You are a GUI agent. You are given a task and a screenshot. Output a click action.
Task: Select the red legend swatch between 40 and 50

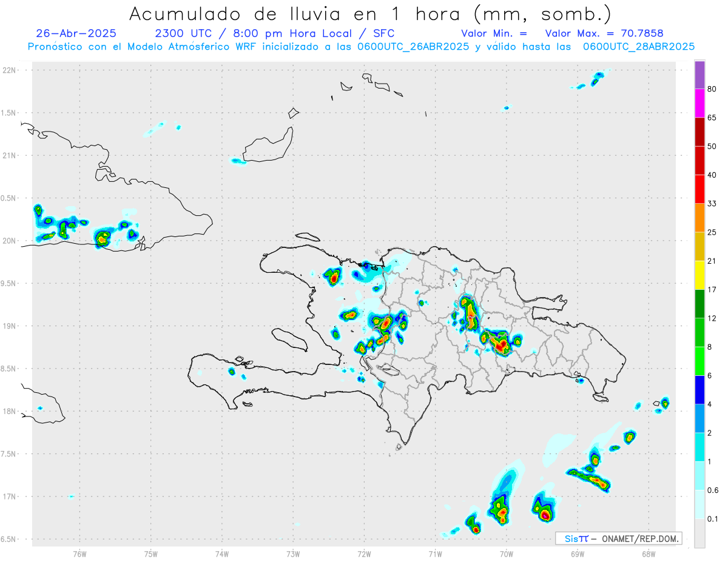[699, 161]
